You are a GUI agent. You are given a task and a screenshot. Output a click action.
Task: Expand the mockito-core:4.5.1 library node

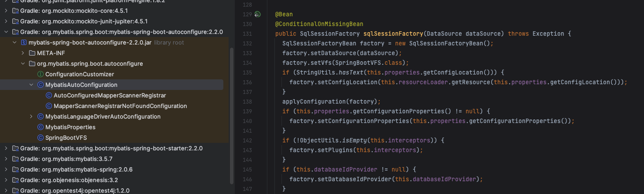(x=6, y=11)
